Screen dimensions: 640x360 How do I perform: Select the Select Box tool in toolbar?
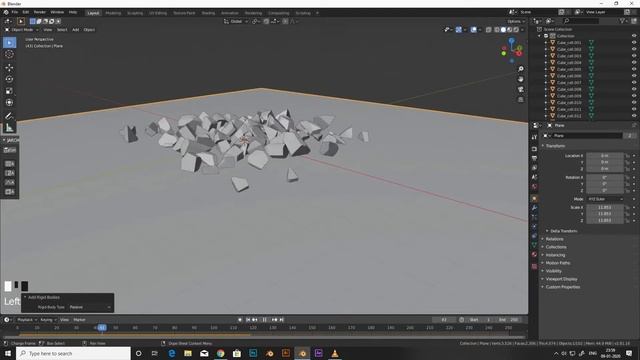[9, 42]
